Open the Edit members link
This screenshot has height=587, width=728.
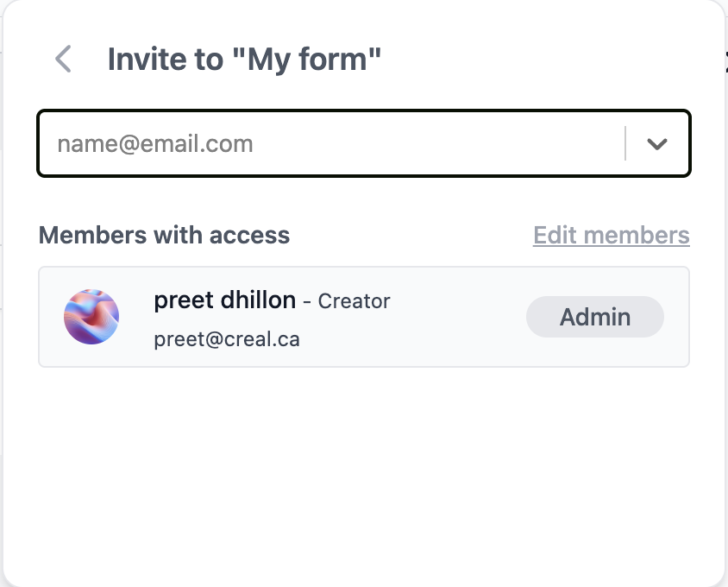pos(611,235)
